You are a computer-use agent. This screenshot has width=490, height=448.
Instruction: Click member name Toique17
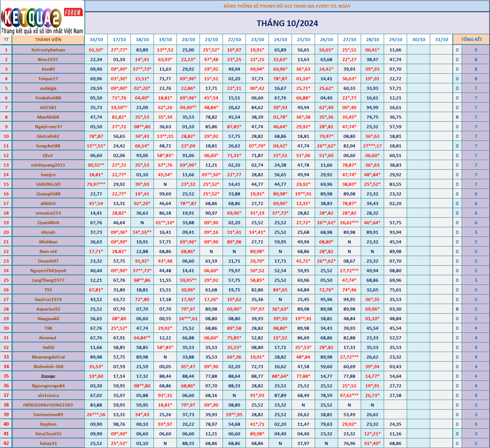[x=48, y=79]
